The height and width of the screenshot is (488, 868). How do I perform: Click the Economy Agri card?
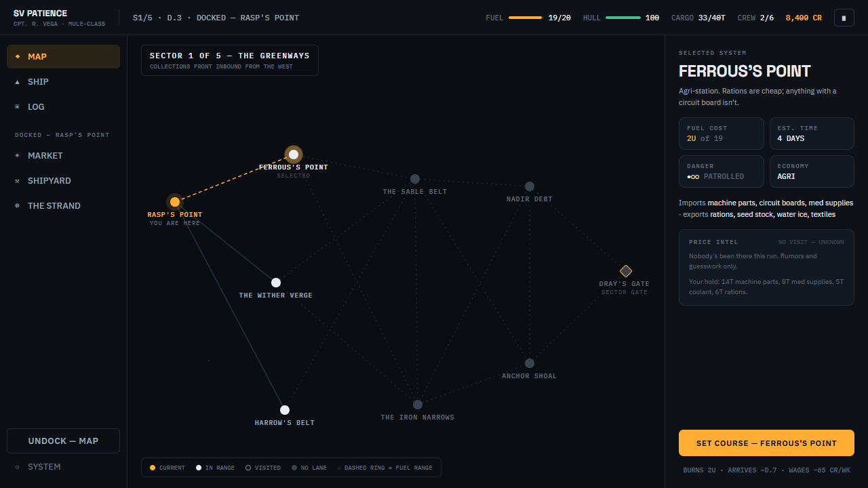tap(812, 171)
